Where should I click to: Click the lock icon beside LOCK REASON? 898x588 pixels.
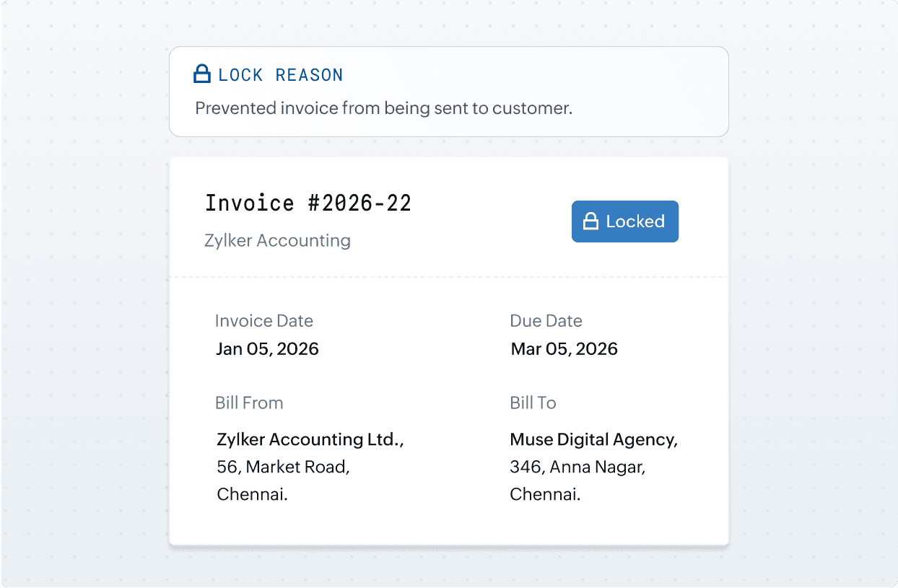click(202, 74)
